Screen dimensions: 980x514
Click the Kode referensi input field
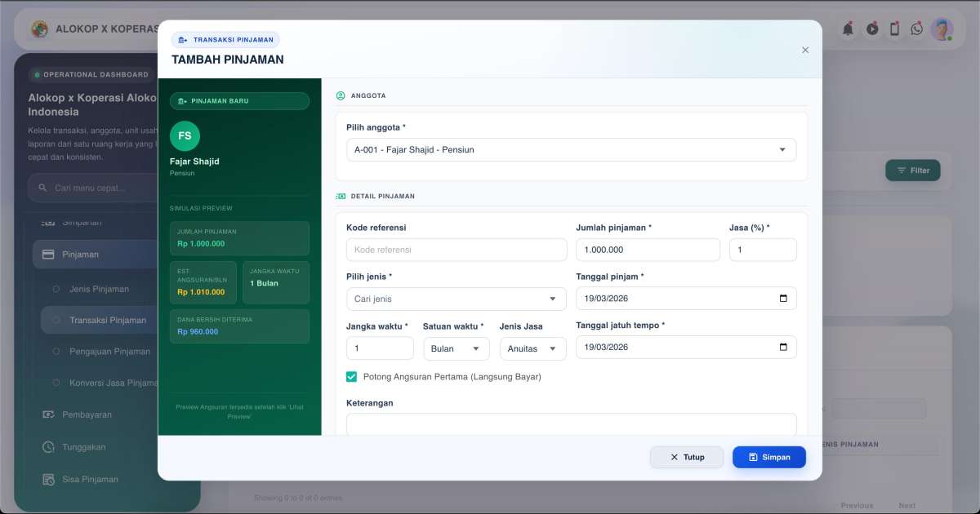(456, 250)
